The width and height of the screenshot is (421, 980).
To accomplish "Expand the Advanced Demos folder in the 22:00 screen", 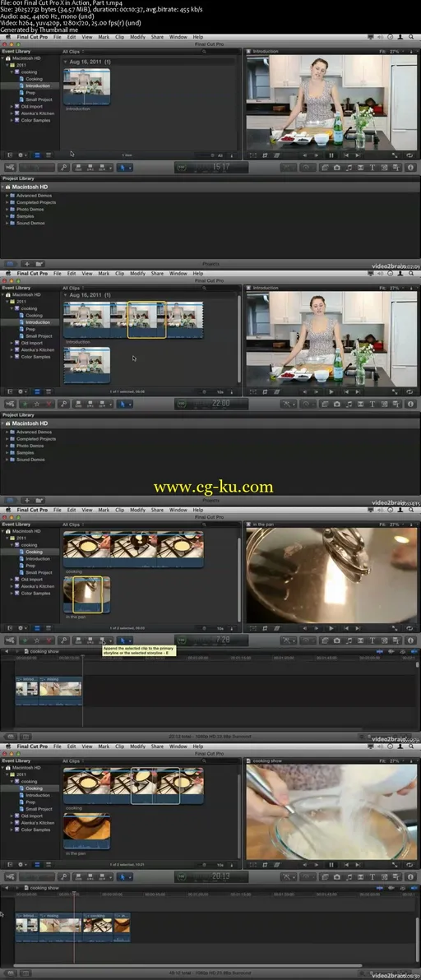I will pos(7,432).
